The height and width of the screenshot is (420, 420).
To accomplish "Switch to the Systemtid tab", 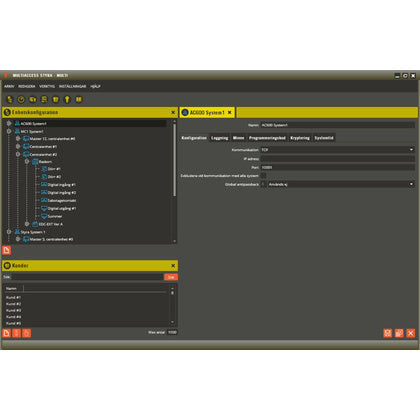I will coord(324,138).
